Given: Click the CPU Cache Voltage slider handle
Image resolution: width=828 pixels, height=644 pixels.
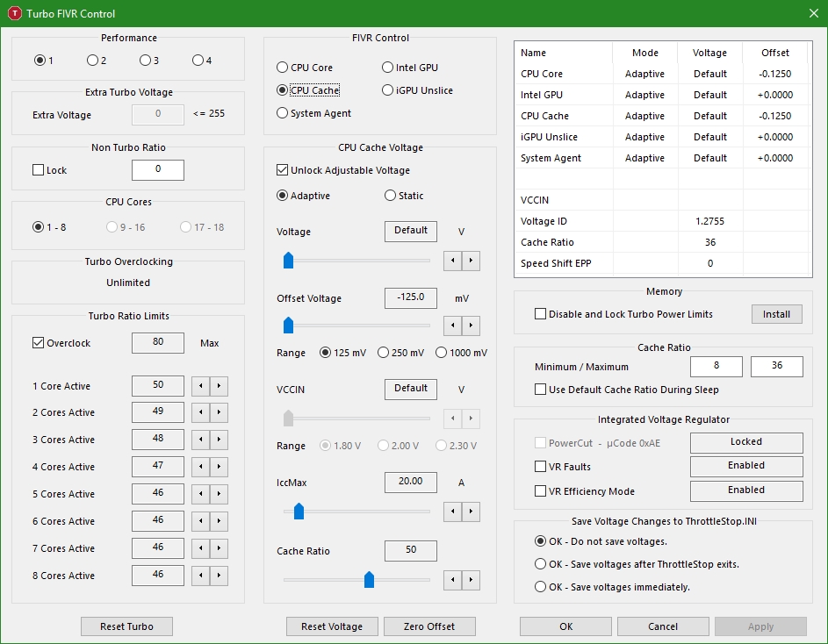Looking at the screenshot, I should click(x=288, y=261).
